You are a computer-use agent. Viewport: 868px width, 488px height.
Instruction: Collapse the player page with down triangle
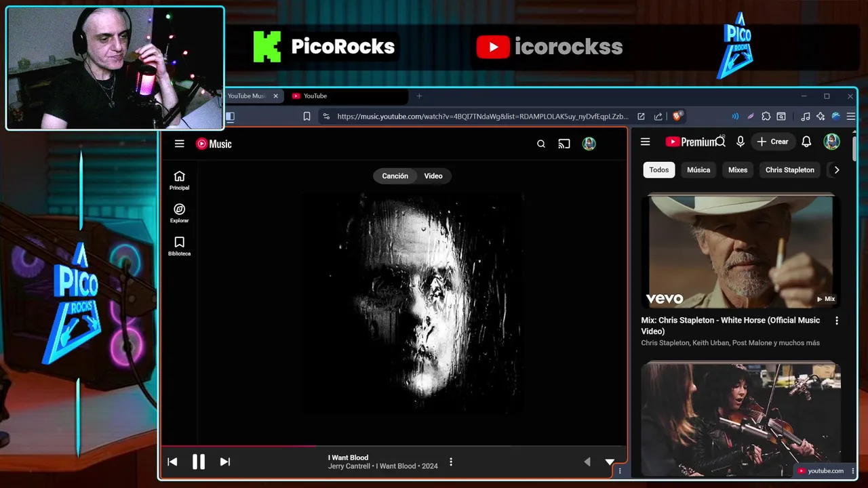610,462
